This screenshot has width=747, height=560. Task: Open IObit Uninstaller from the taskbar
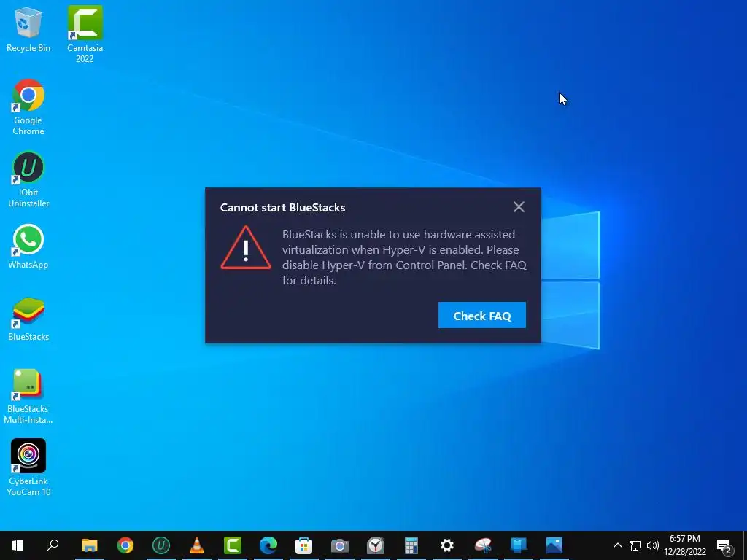pyautogui.click(x=161, y=545)
